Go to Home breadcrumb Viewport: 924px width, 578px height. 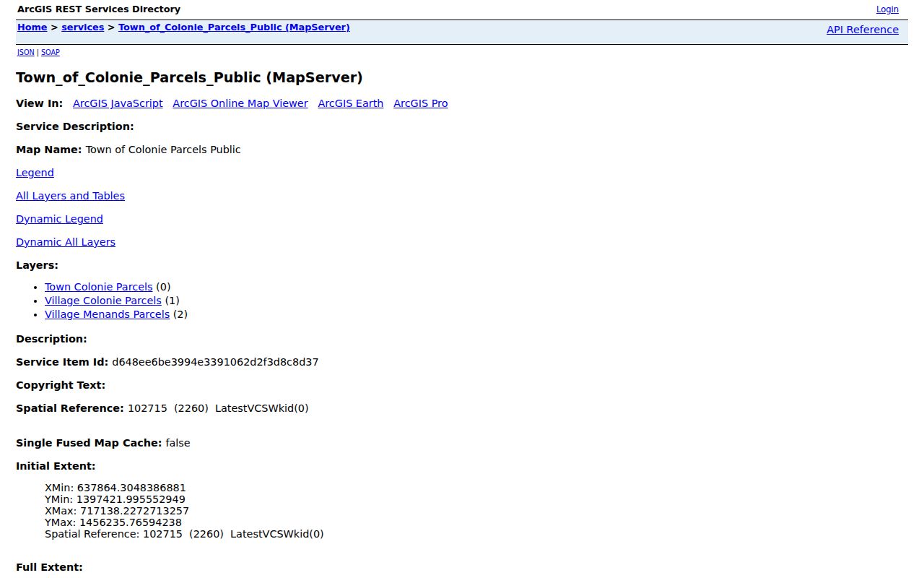pos(32,27)
